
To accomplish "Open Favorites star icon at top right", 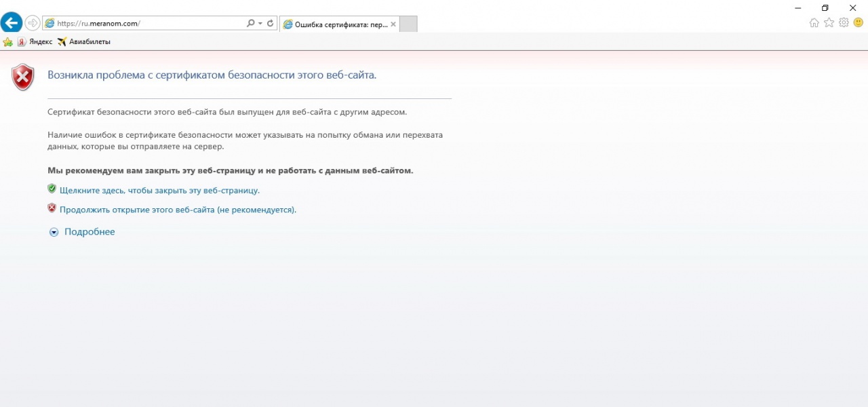I will tap(829, 23).
